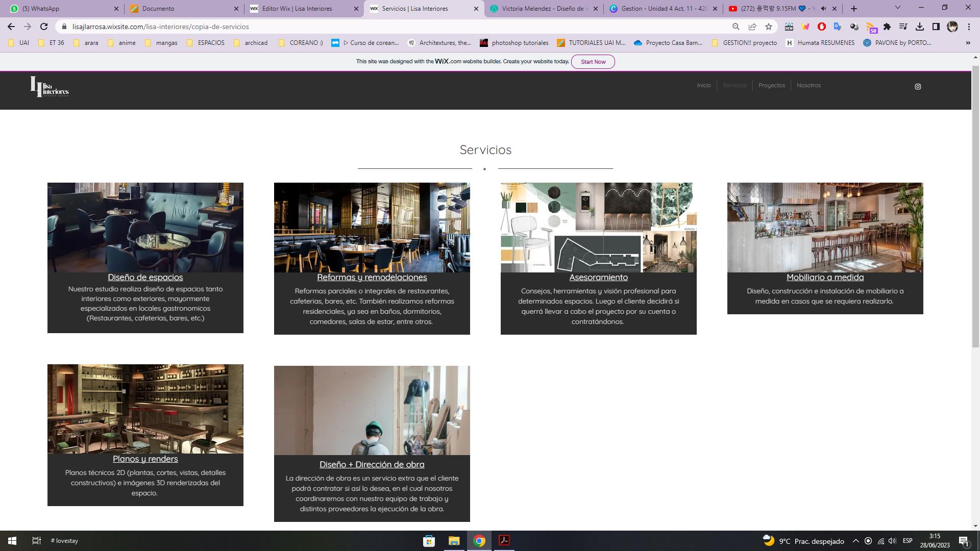Open the Proyectos menu item
The width and height of the screenshot is (980, 551).
[771, 85]
